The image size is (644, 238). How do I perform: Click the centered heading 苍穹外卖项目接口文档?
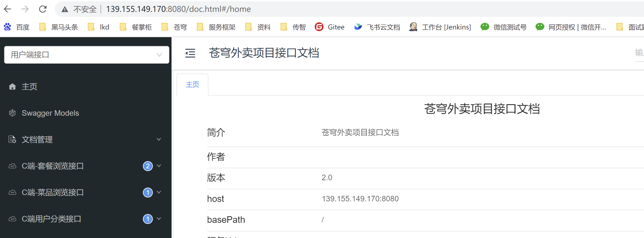pos(482,109)
